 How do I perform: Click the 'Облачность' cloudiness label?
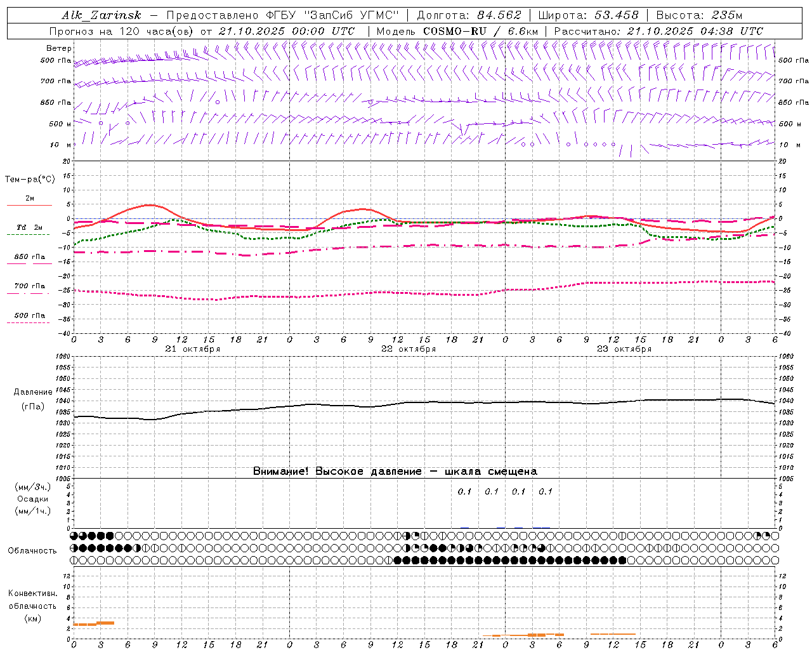pos(32,551)
